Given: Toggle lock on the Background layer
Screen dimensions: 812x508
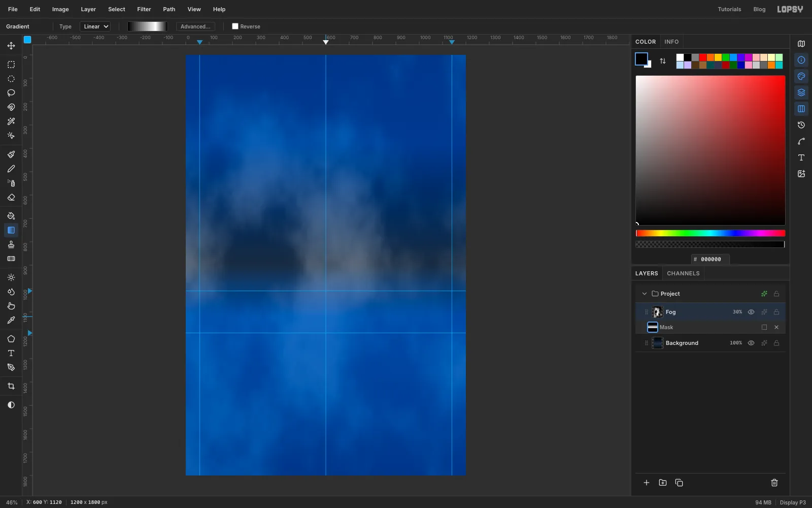Looking at the screenshot, I should (x=776, y=343).
